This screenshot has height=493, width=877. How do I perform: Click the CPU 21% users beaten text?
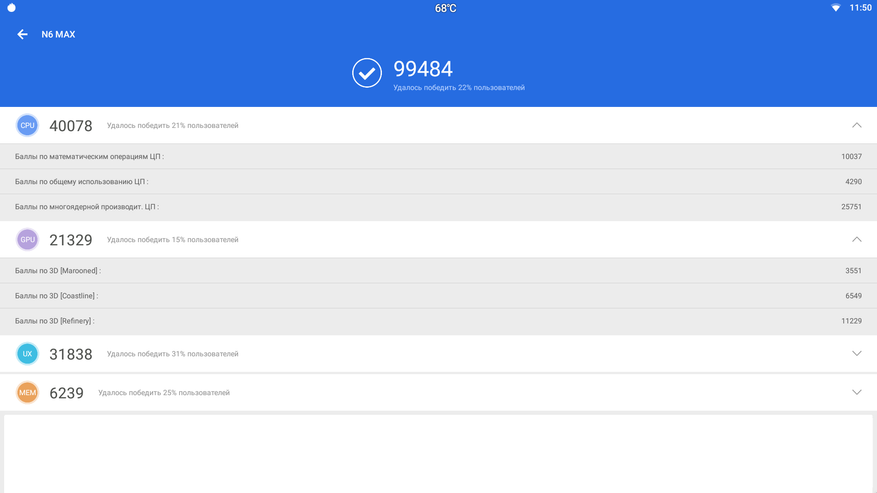pos(172,126)
